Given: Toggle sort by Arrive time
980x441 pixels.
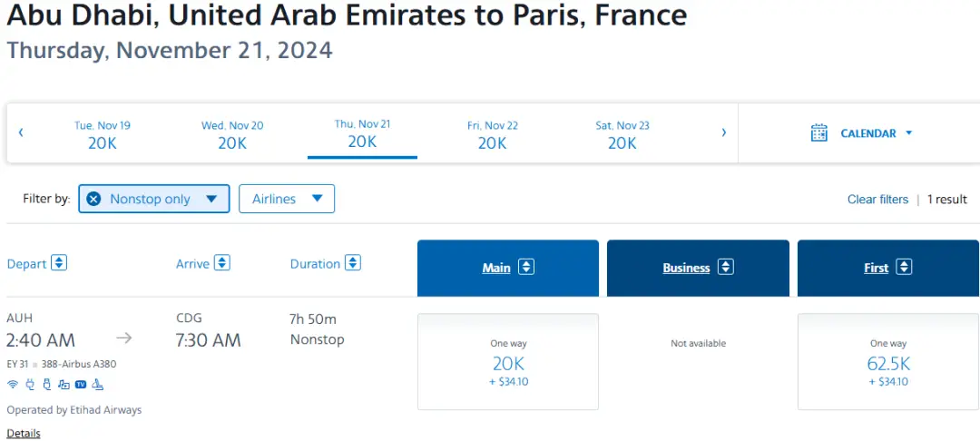Looking at the screenshot, I should (x=221, y=263).
